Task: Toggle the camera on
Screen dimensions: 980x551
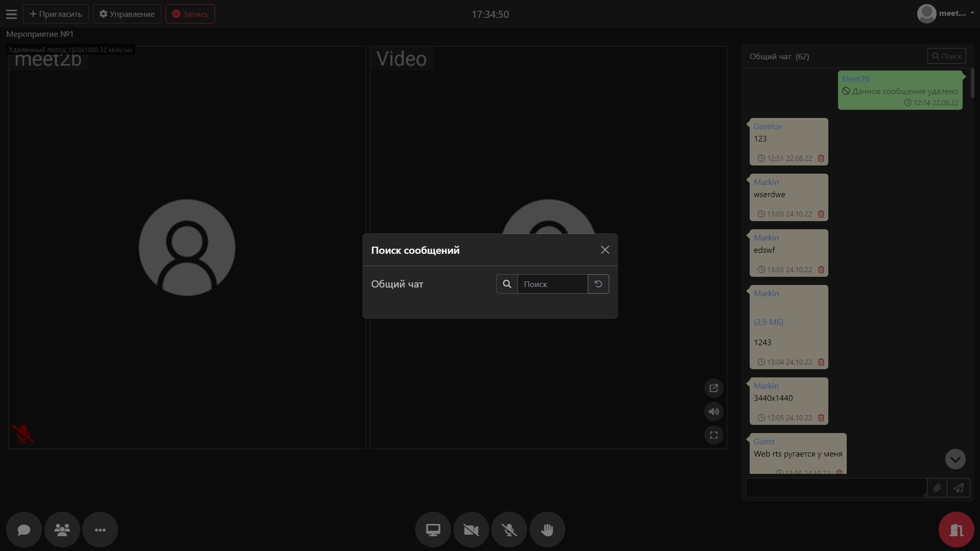Action: point(471,530)
